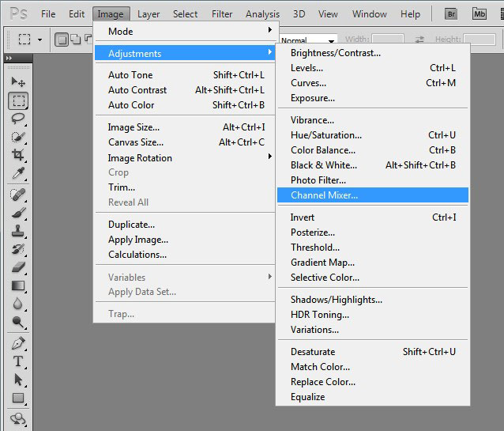The image size is (504, 431).
Task: Select the Clone Stamp tool
Action: (18, 231)
